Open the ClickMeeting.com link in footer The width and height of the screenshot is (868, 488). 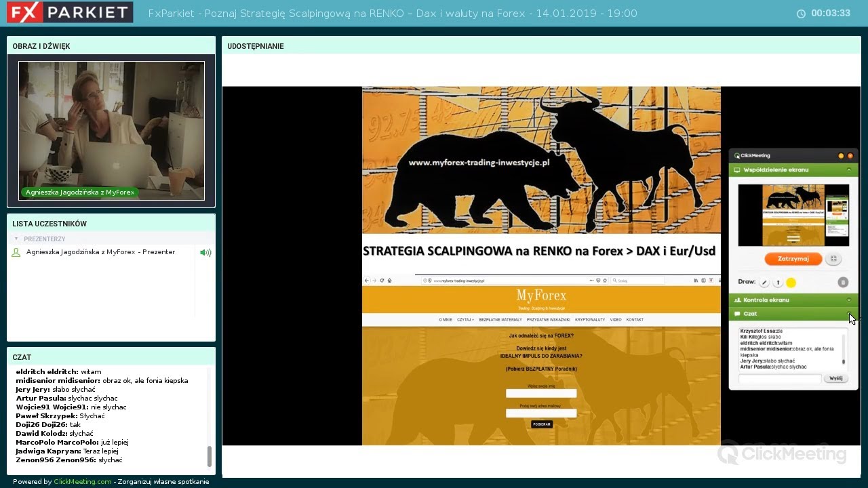(x=83, y=482)
